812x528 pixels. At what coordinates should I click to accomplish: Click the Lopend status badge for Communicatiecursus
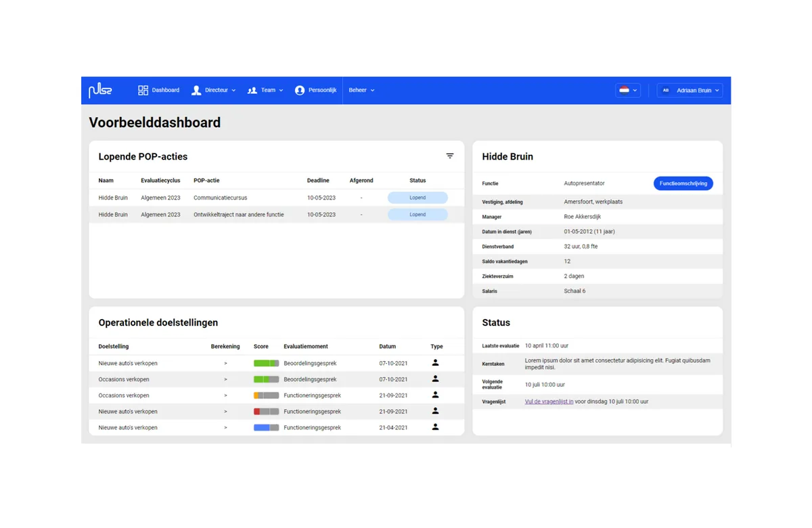[418, 198]
